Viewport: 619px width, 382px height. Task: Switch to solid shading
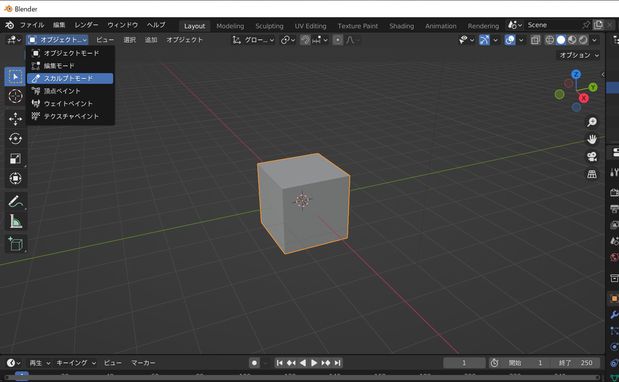click(561, 40)
